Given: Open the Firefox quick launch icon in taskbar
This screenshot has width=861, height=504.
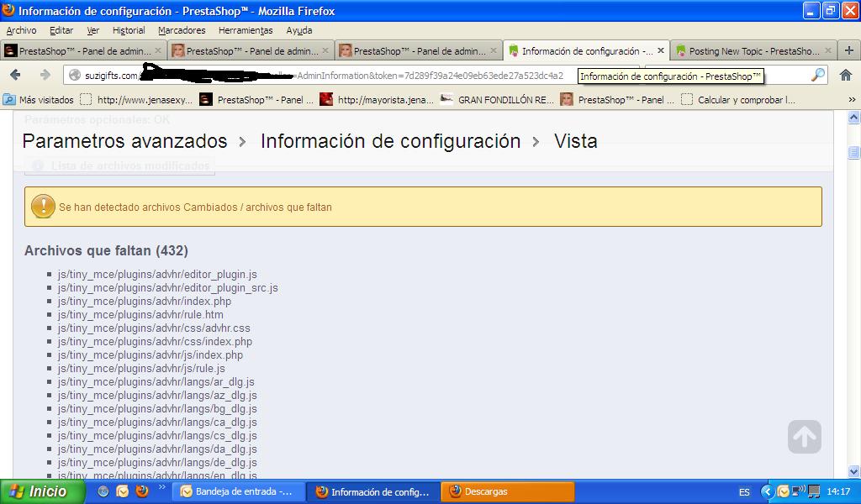Looking at the screenshot, I should pos(141,491).
